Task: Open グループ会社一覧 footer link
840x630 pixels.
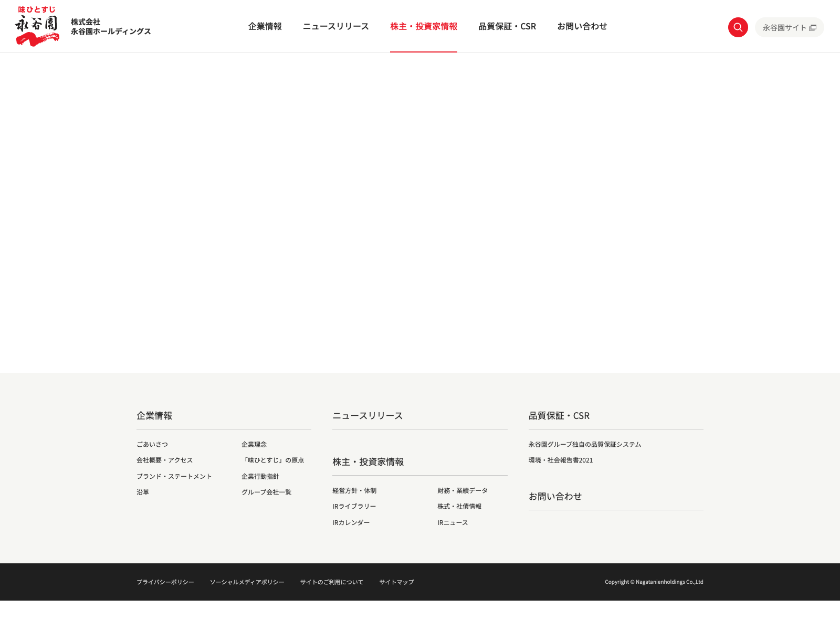Action: (266, 492)
